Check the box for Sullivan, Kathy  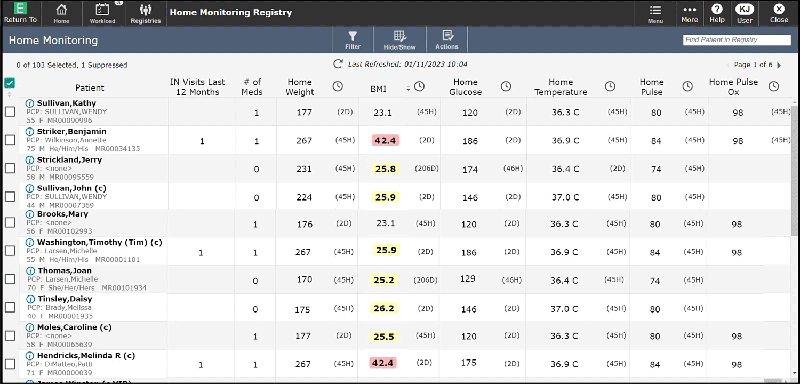pyautogui.click(x=10, y=112)
